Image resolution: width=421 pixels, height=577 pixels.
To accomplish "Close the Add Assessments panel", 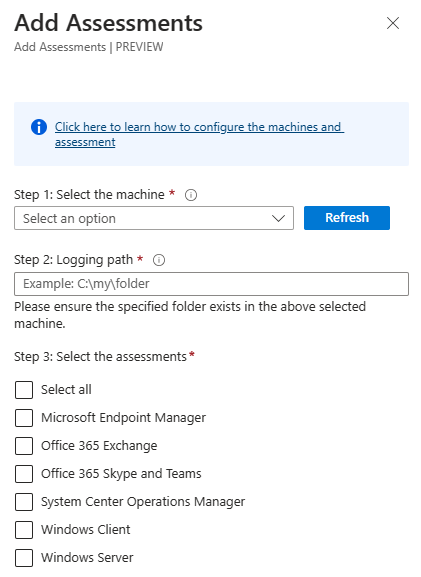I will coord(393,23).
